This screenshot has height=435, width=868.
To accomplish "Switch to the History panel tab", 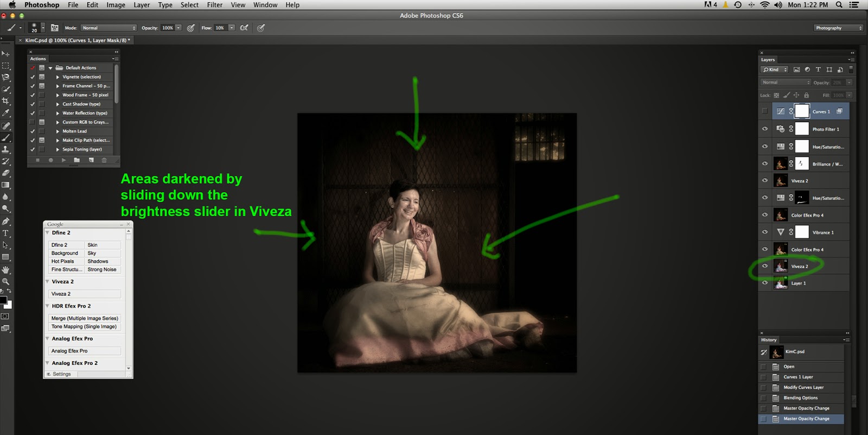I will pyautogui.click(x=769, y=340).
